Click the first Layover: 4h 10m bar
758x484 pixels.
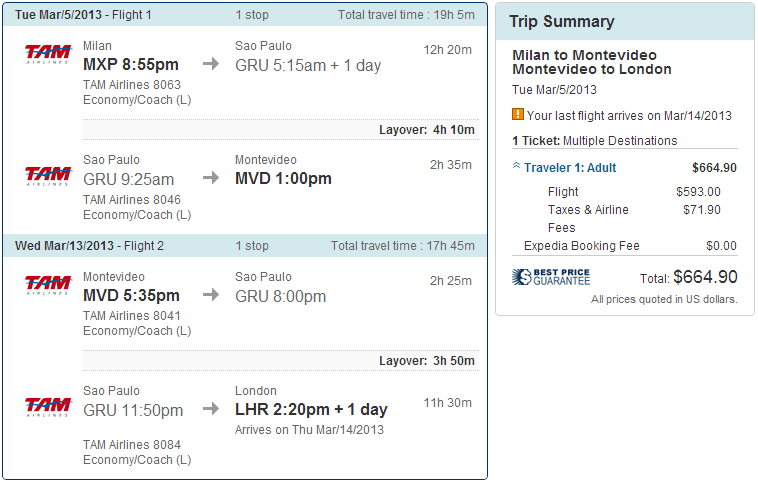click(x=427, y=130)
